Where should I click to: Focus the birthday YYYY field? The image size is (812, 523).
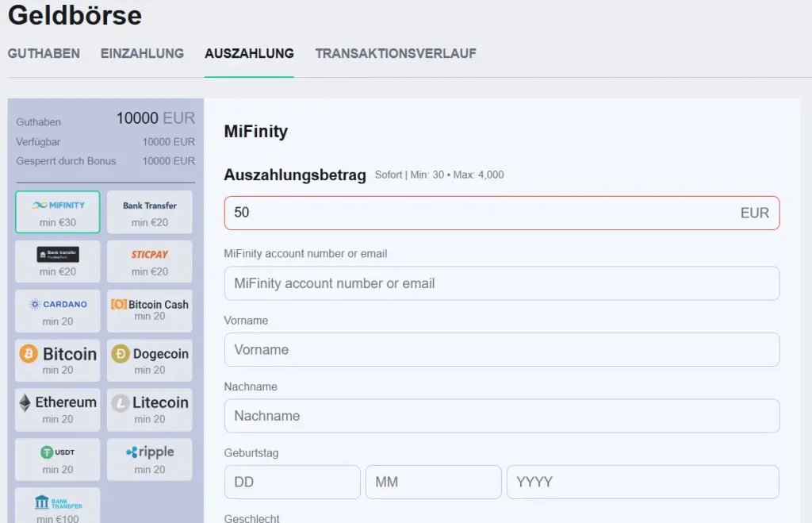[642, 482]
